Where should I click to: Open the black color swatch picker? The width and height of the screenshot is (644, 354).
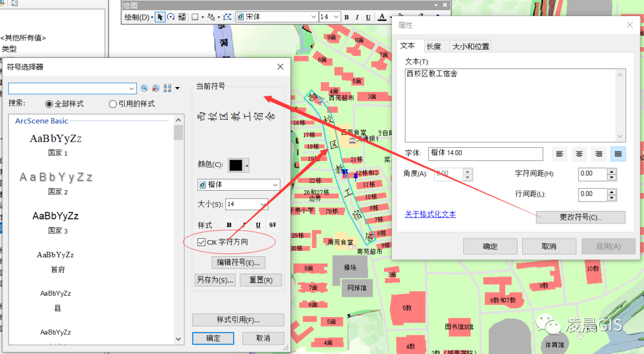click(238, 165)
